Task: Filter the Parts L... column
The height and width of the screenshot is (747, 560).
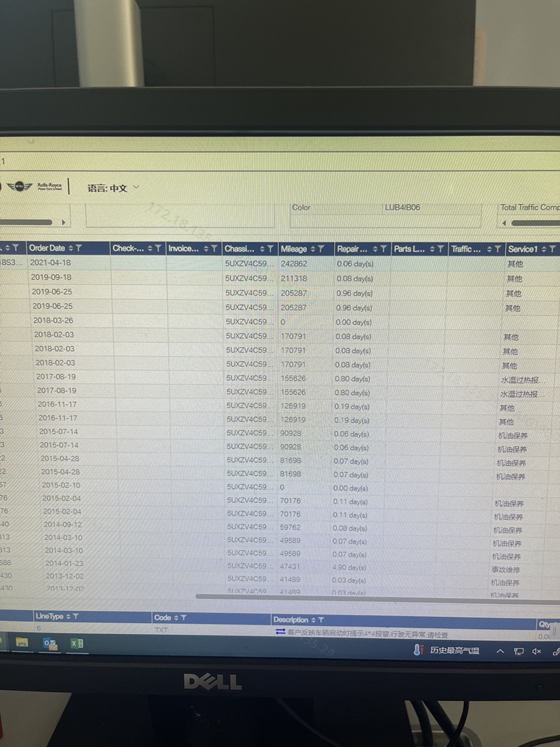Action: pos(440,249)
